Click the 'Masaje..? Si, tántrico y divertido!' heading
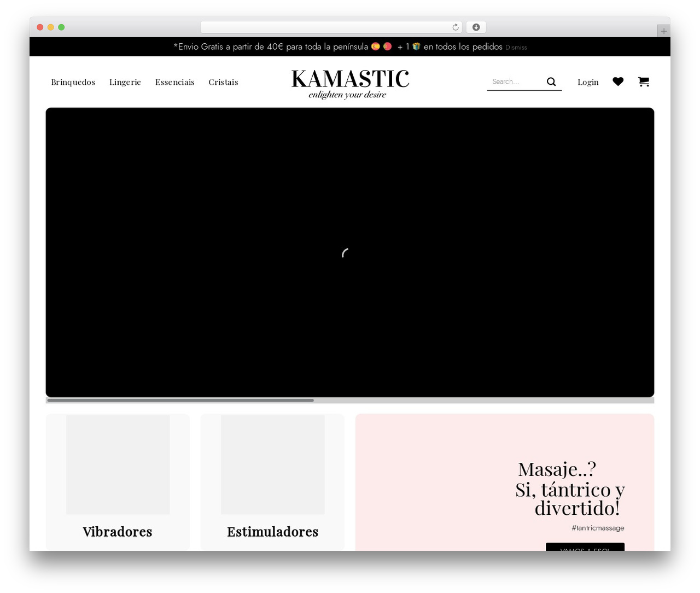 (570, 489)
